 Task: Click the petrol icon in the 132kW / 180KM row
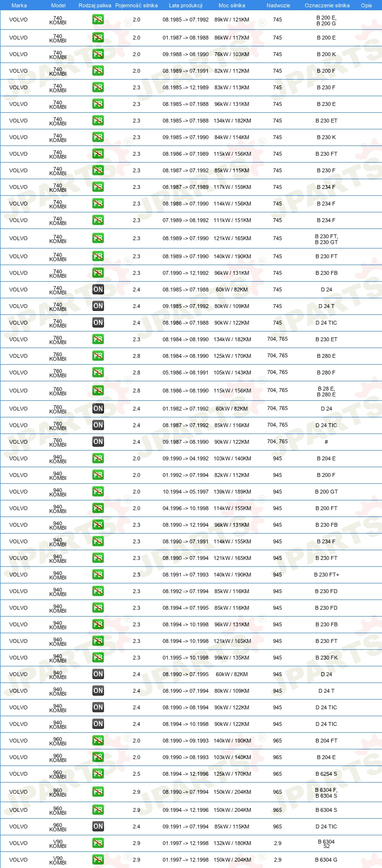tap(98, 843)
